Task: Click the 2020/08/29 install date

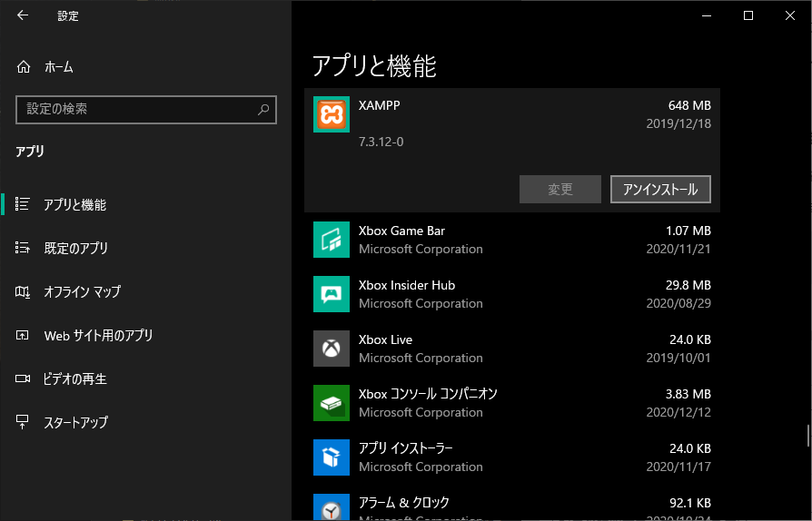Action: (x=678, y=303)
